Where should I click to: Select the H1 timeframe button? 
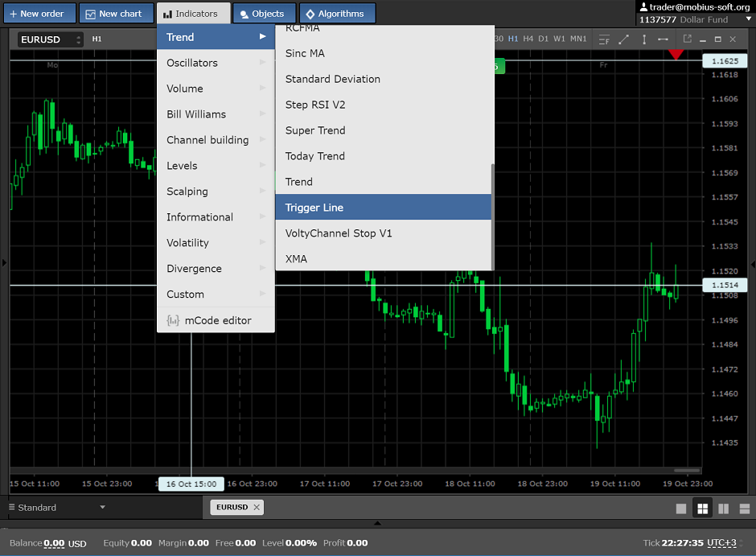click(513, 39)
